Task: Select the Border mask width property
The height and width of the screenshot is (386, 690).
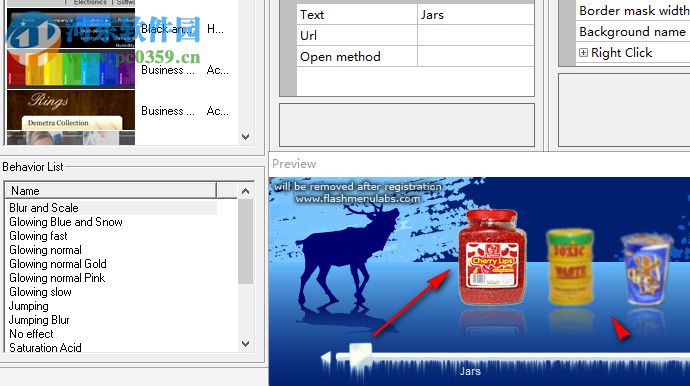Action: tap(634, 10)
